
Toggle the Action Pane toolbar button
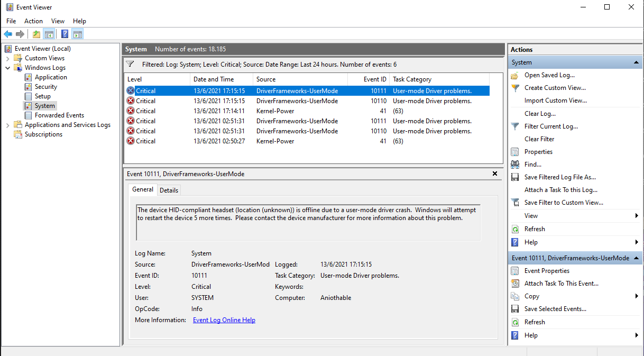pyautogui.click(x=78, y=34)
